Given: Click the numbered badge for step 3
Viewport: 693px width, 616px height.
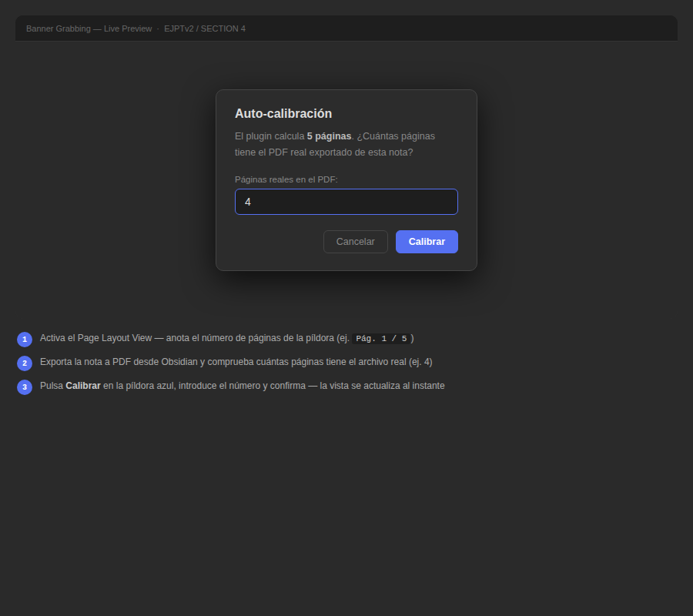Looking at the screenshot, I should tap(24, 386).
